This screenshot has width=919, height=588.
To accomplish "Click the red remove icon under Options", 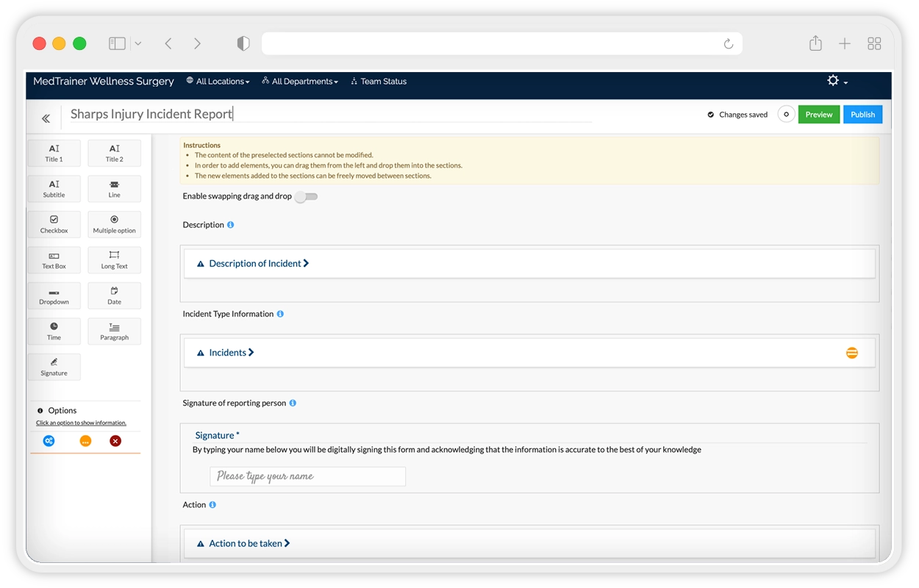I will [x=115, y=441].
